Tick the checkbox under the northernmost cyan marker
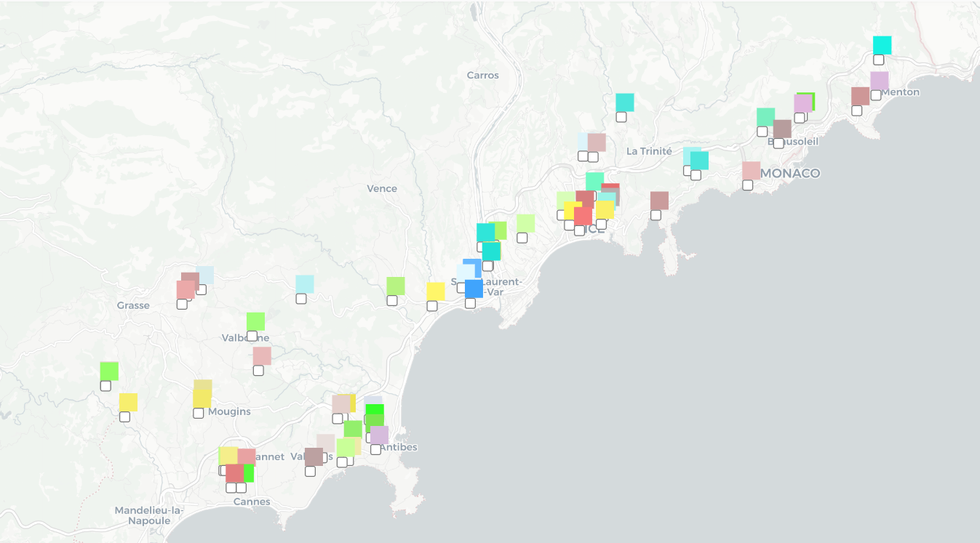 point(878,60)
